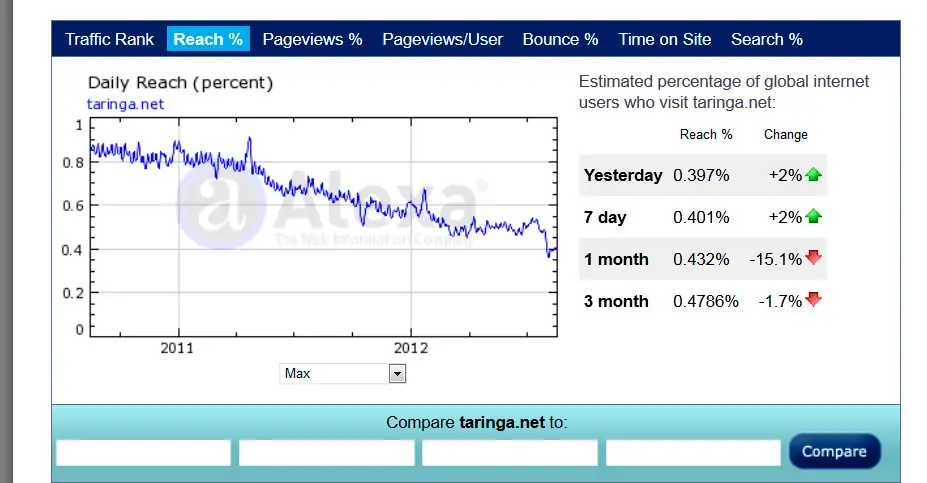Click the taringa.net chart legend link

(x=125, y=104)
